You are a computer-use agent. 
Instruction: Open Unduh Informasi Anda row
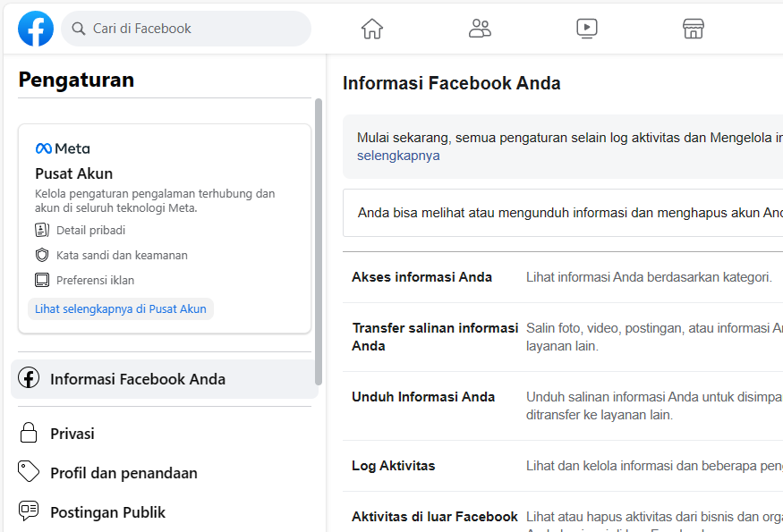coord(563,406)
